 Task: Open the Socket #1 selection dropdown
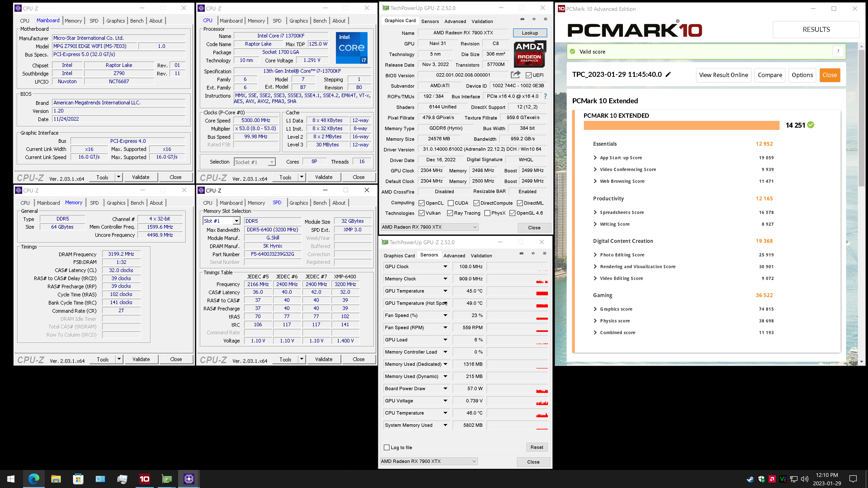pos(271,162)
